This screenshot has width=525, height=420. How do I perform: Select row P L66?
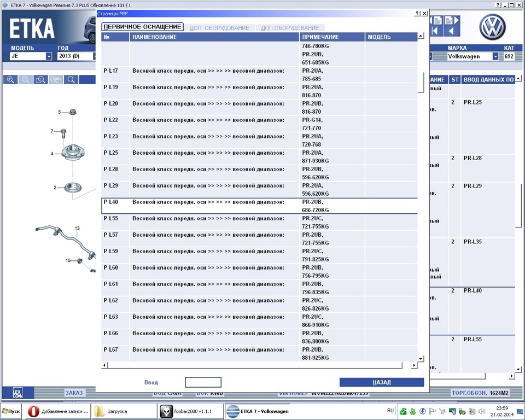pyautogui.click(x=259, y=337)
